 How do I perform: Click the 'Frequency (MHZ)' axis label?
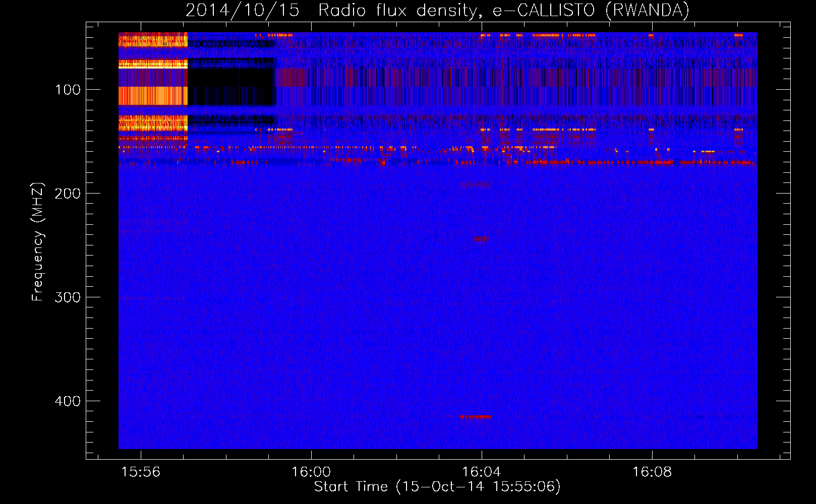coord(38,242)
